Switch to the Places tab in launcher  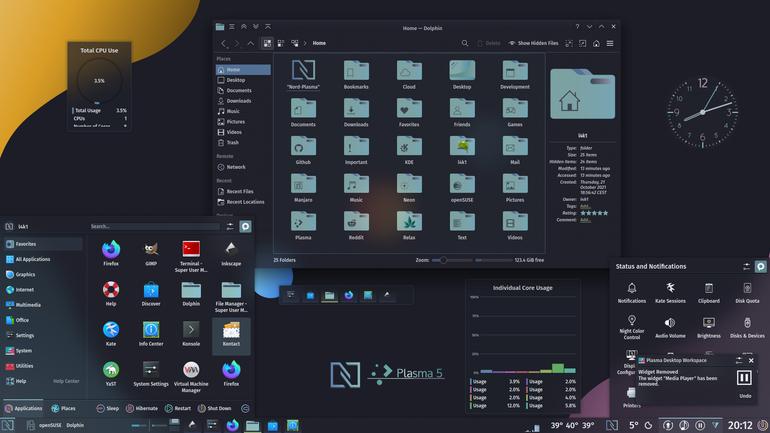63,408
